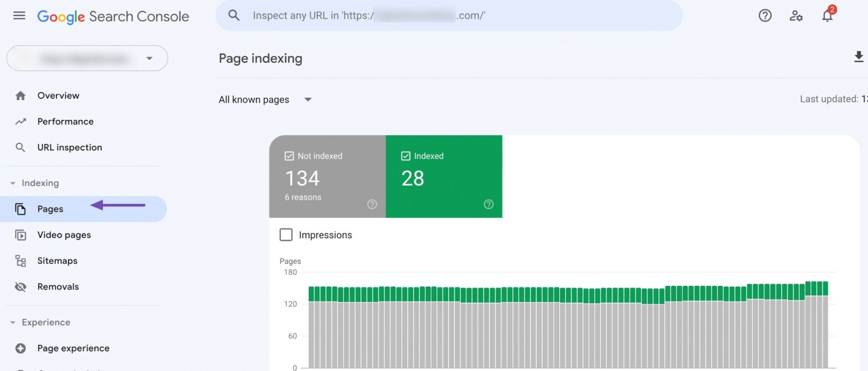The image size is (868, 371).
Task: Uncheck the Not indexed checkbox
Action: [x=289, y=156]
